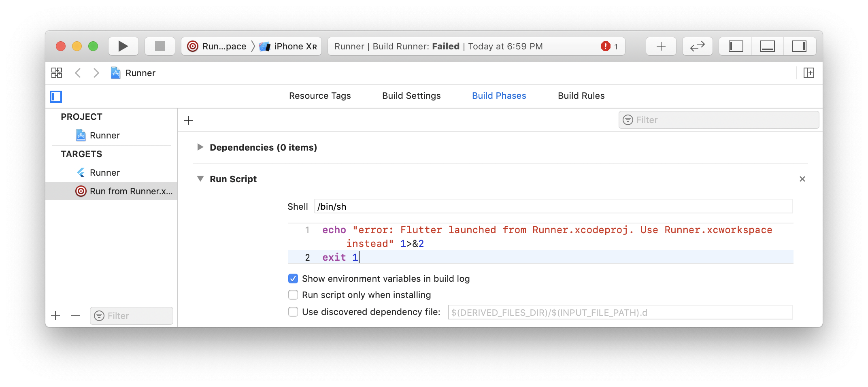Delete the Run Script phase with the X
Screen dimensions: 868x387
[x=802, y=179]
